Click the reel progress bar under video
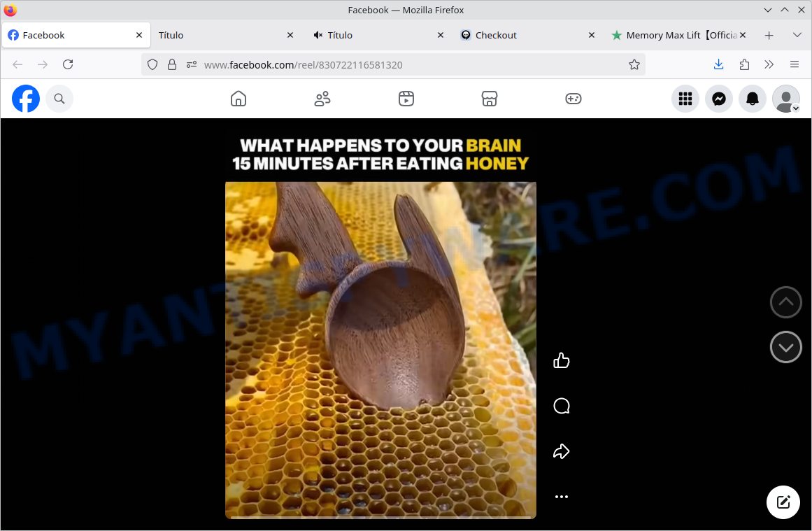The height and width of the screenshot is (531, 812). 380,518
